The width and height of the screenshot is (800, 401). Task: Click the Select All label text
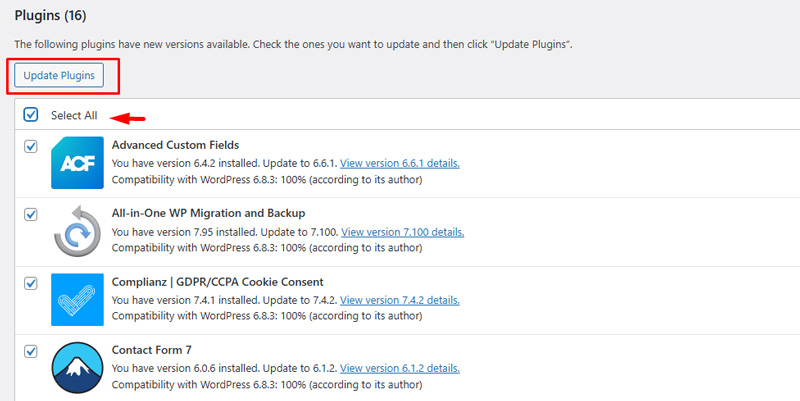click(x=74, y=115)
